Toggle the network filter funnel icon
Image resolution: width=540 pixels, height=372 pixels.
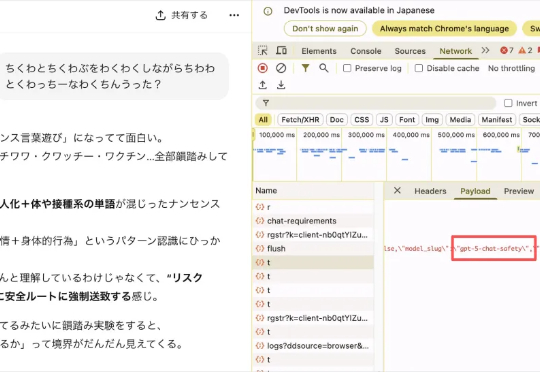click(305, 68)
